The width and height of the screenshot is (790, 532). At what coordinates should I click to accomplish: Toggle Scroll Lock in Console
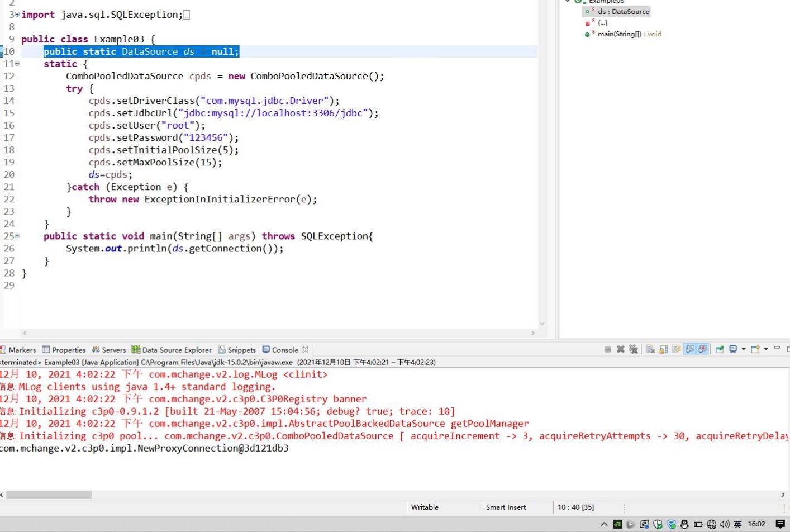[x=664, y=349]
